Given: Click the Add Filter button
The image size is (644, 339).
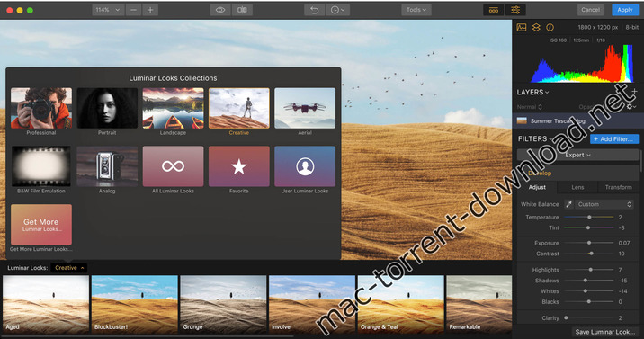Looking at the screenshot, I should [x=614, y=139].
